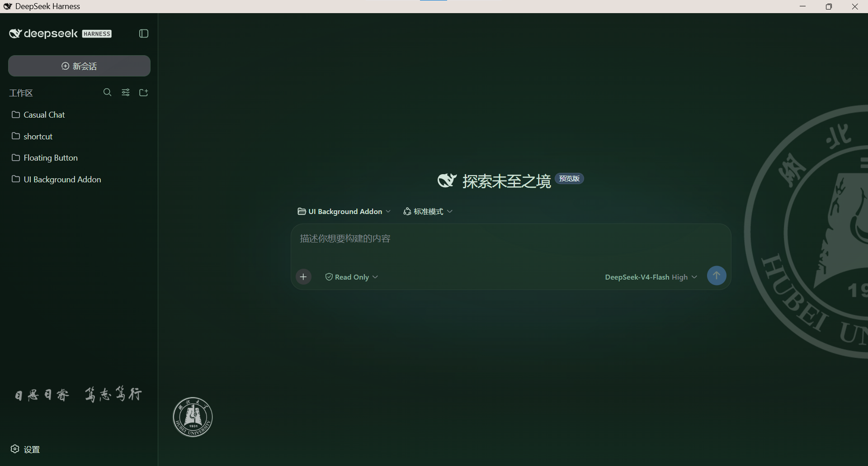
Task: Open workspace filter options icon
Action: (126, 92)
